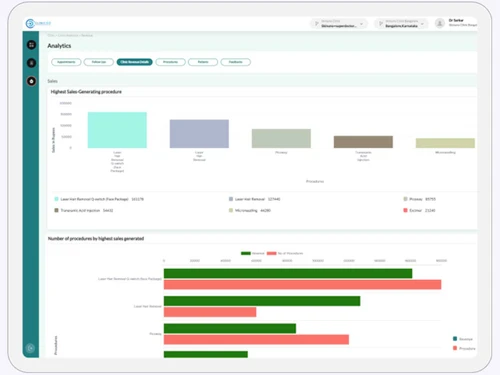Switch to the Feedbacks tab
Image resolution: width=500 pixels, height=375 pixels.
tap(236, 62)
